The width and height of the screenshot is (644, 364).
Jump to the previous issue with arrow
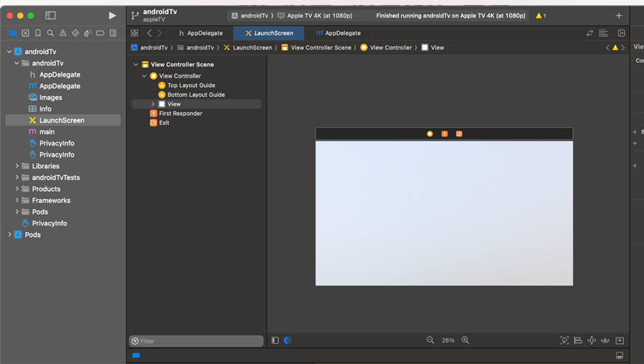[x=608, y=48]
